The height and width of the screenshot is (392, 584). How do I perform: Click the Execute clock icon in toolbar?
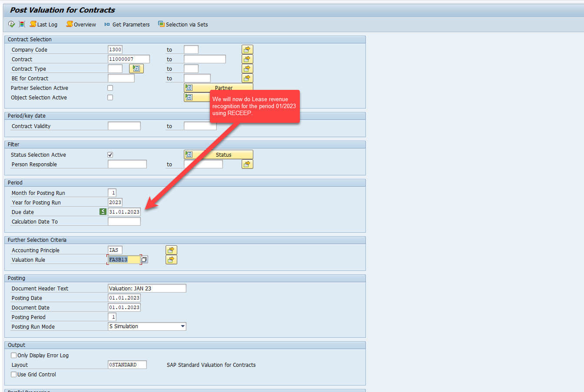[11, 24]
